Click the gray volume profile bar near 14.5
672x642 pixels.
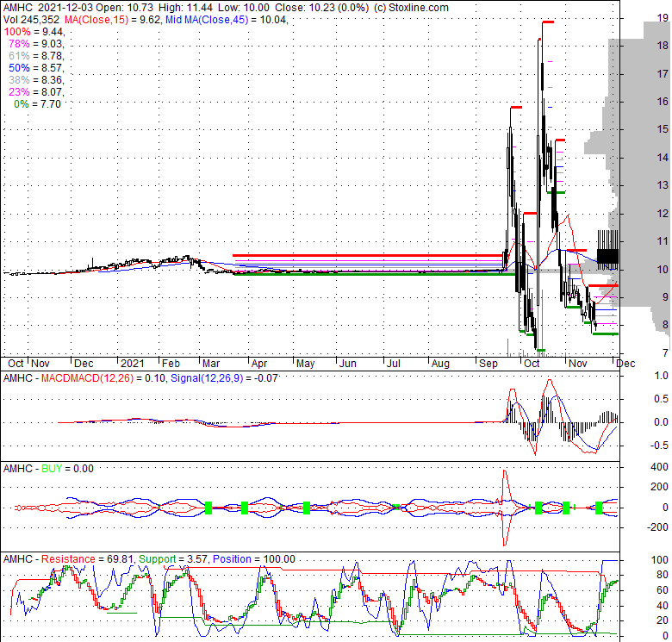[x=601, y=143]
